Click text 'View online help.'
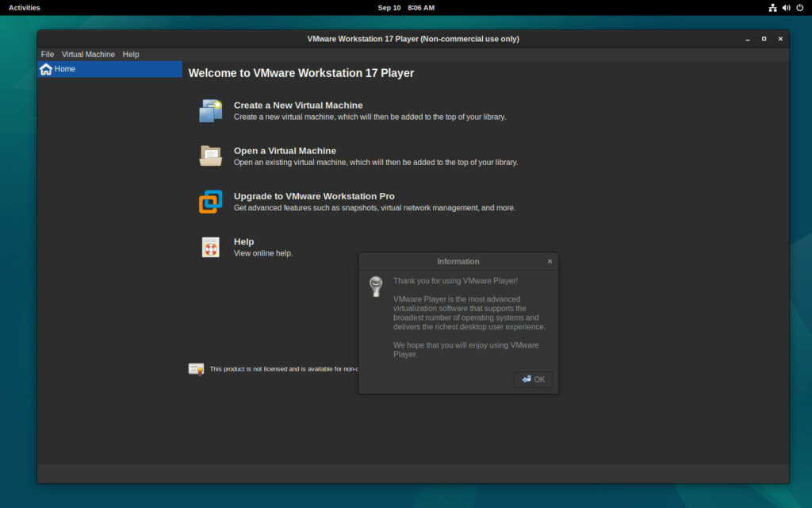 coord(263,253)
